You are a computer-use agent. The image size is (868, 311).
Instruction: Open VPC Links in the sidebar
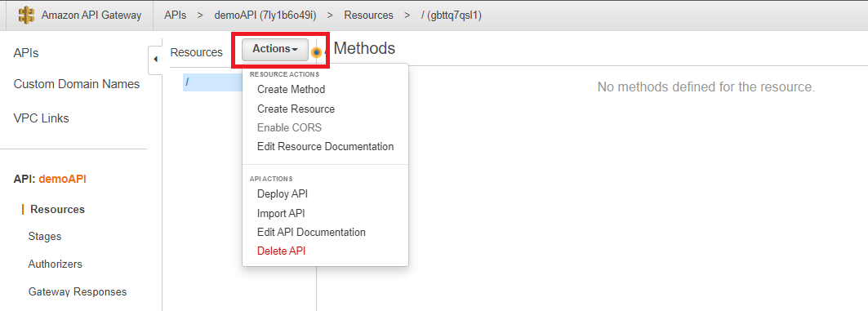41,118
